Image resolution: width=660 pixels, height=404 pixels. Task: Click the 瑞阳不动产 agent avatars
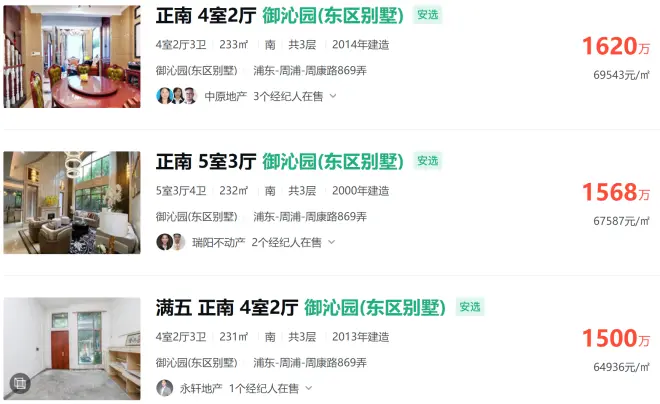click(171, 242)
